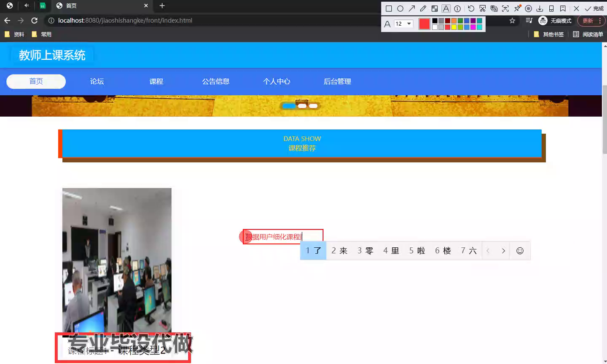Show next page of IME candidates
607x364 pixels.
point(503,251)
